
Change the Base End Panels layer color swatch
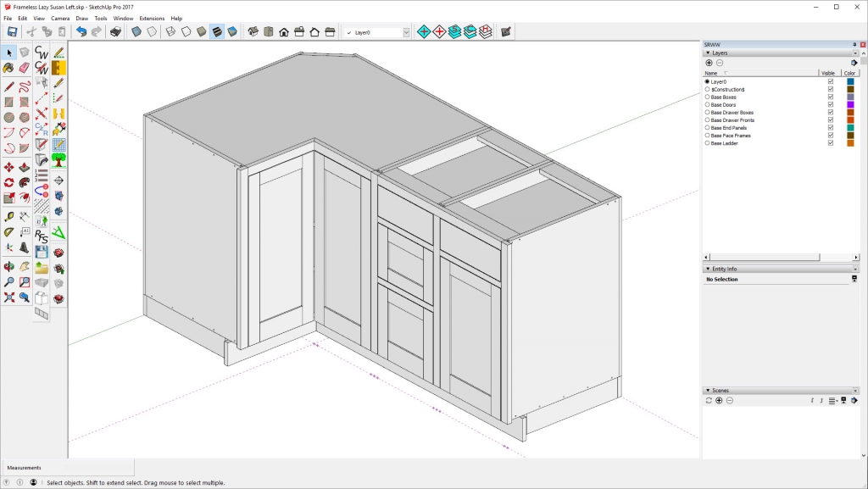[850, 127]
